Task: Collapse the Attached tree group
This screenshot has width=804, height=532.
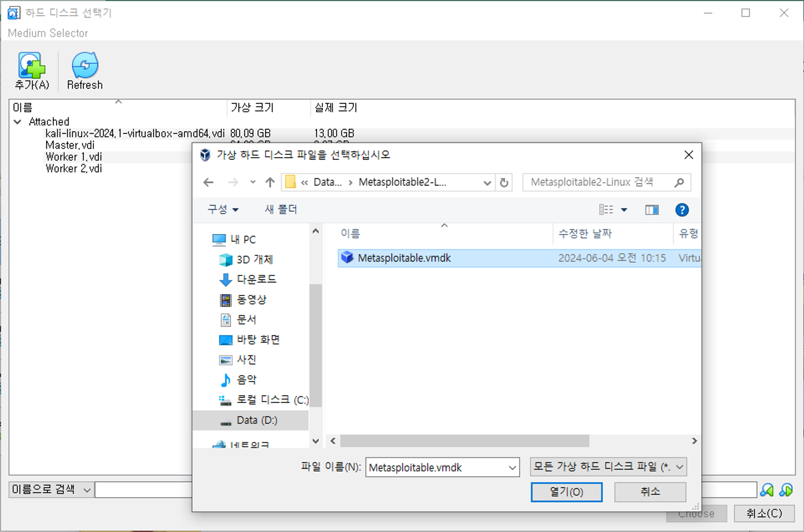Action: coord(17,121)
